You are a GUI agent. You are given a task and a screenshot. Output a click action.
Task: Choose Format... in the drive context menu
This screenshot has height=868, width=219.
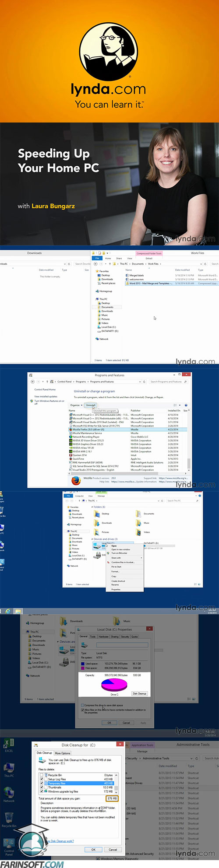click(115, 571)
